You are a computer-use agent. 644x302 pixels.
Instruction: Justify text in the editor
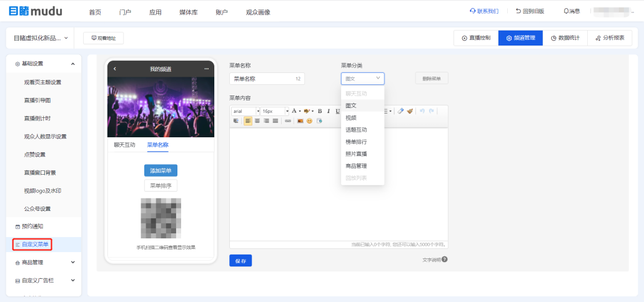click(275, 120)
